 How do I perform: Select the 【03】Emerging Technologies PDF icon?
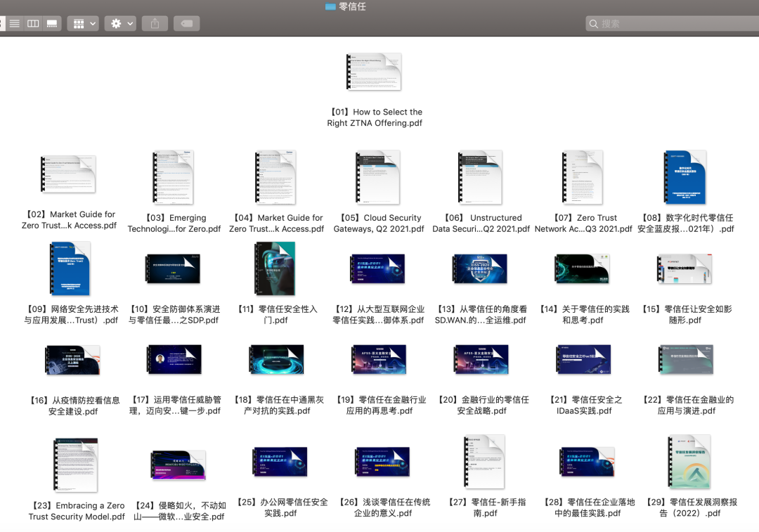[x=174, y=177]
